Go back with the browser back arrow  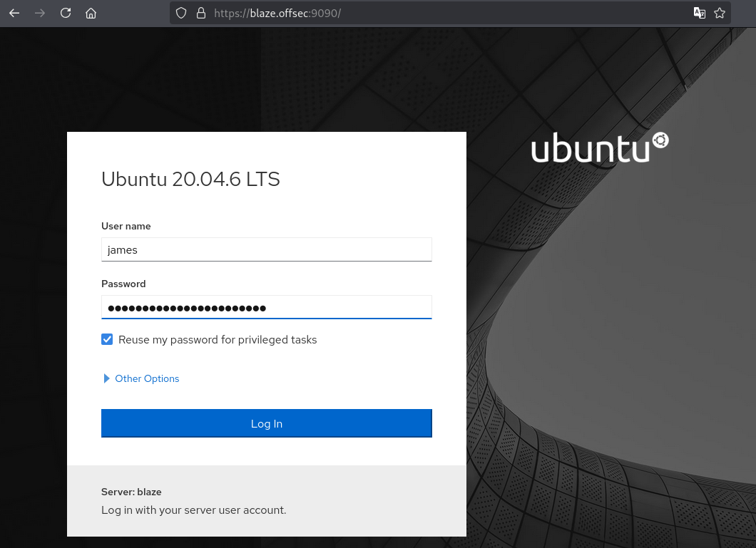click(x=14, y=13)
